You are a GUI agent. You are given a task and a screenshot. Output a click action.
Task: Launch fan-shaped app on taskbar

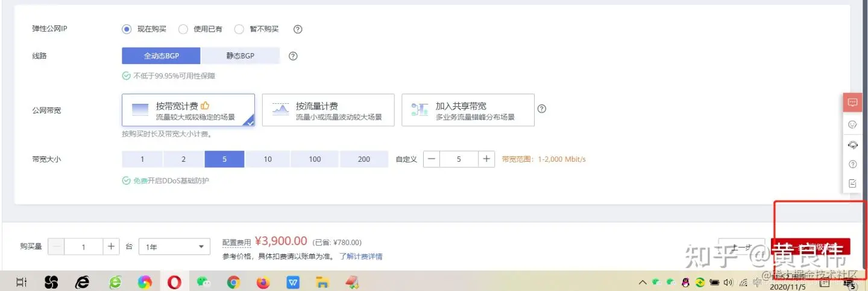(x=51, y=282)
